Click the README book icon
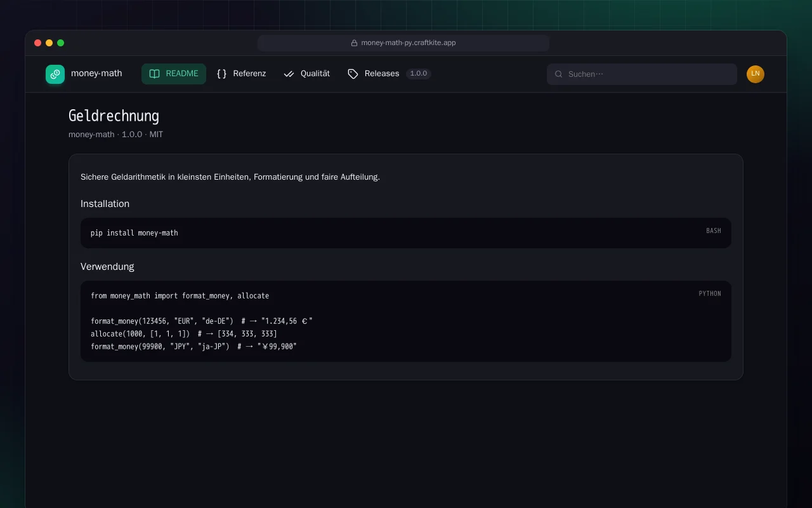 tap(154, 74)
